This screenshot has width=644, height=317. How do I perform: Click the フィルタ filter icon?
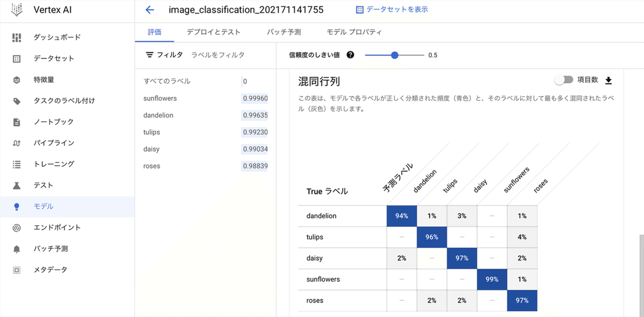[150, 55]
